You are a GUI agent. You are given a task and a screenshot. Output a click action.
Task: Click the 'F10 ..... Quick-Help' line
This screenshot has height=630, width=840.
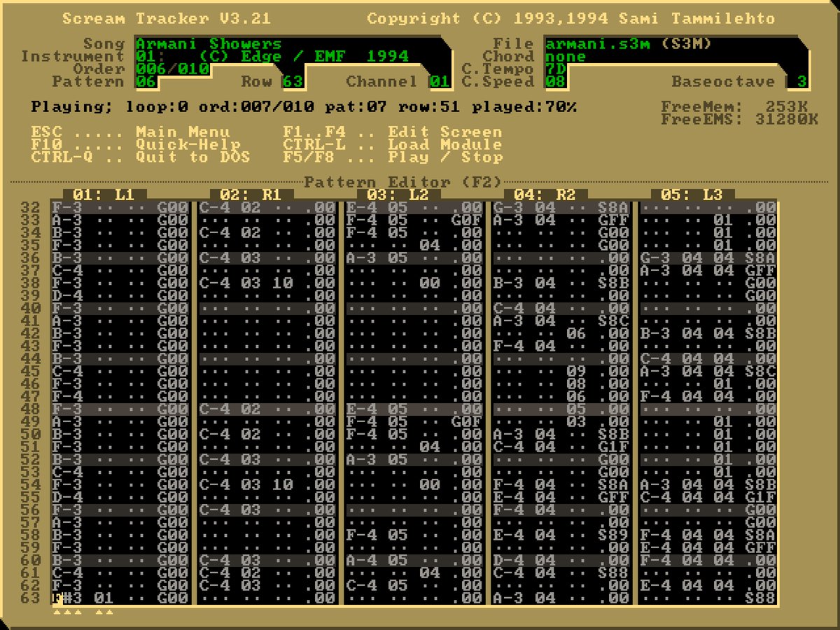(135, 144)
